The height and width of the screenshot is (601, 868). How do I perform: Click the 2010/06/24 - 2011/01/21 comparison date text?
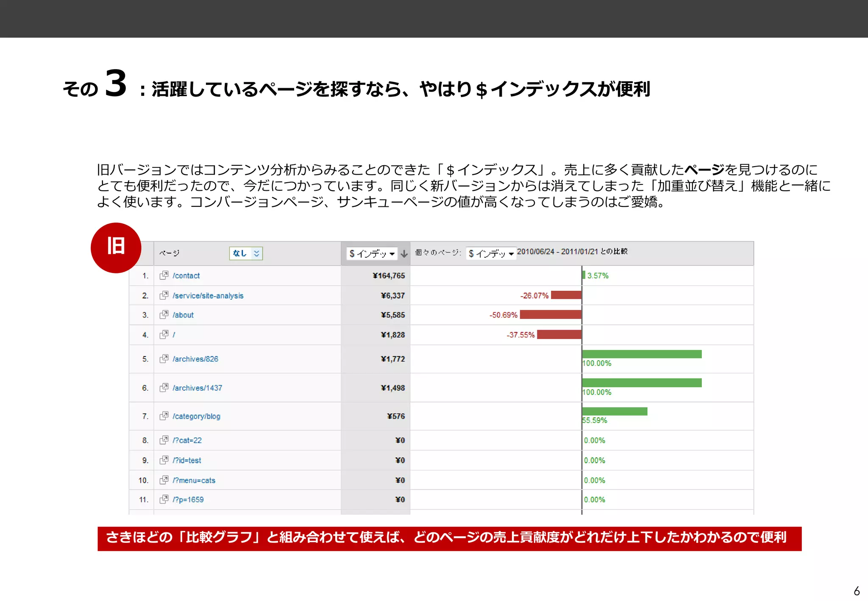(x=572, y=251)
